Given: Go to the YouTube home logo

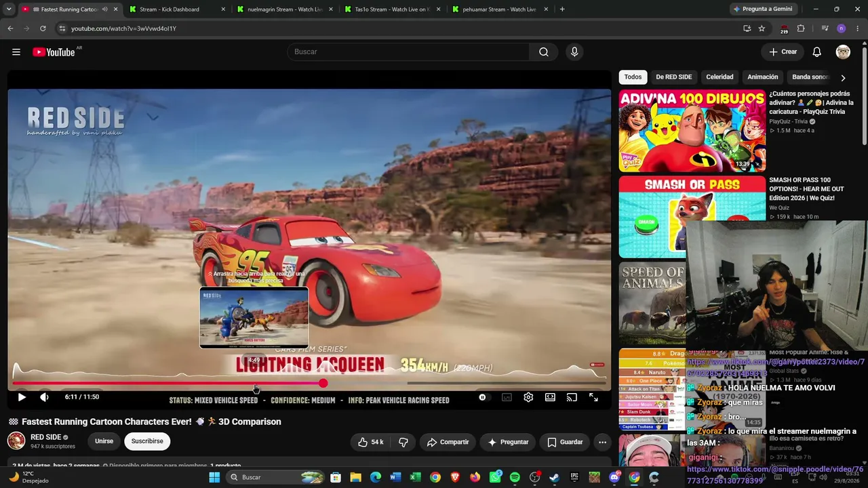Looking at the screenshot, I should point(54,52).
